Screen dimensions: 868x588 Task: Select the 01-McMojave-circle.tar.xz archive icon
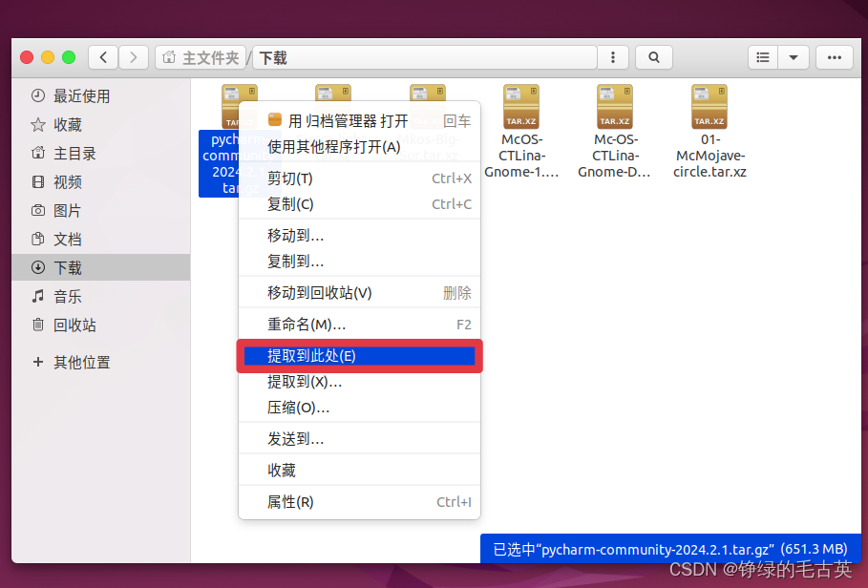(709, 106)
